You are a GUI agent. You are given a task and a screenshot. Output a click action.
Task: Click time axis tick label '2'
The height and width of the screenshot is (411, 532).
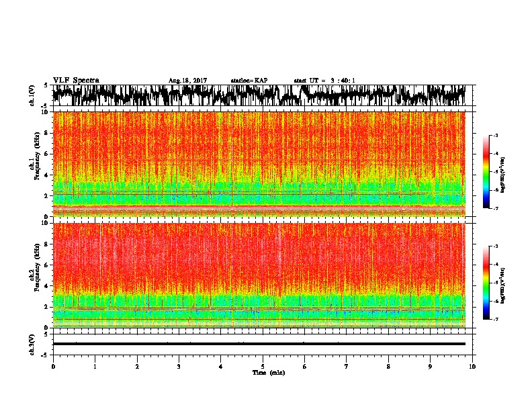coord(137,367)
